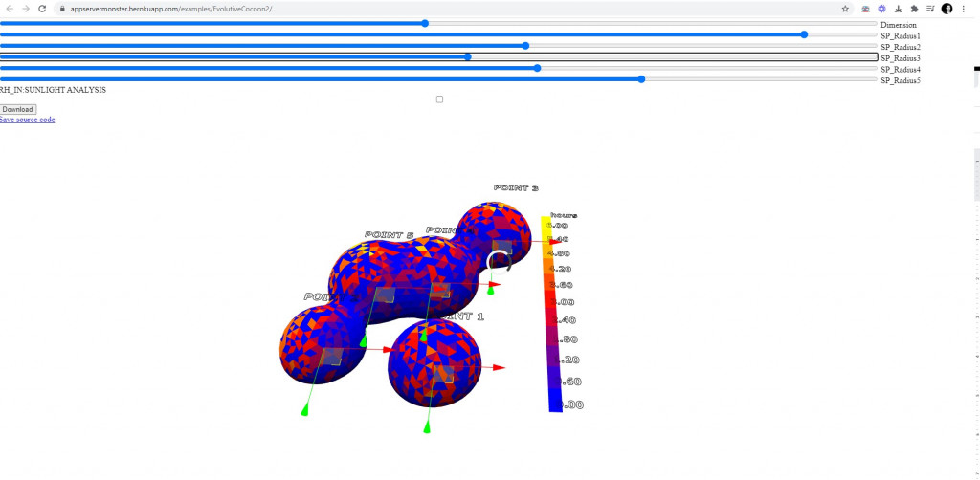
Task: Click the browser address bar URL
Action: [172, 8]
